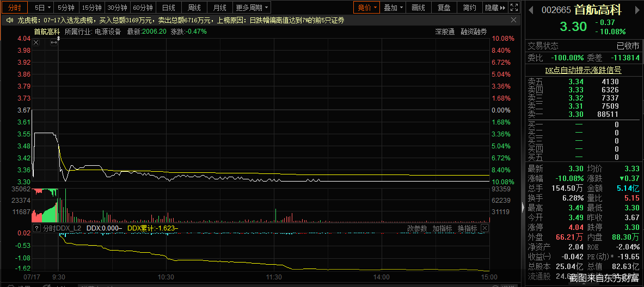The height and width of the screenshot is (287, 644).
Task: Click the speaker icon beside 龙虎榜 news
Action: 10,20
